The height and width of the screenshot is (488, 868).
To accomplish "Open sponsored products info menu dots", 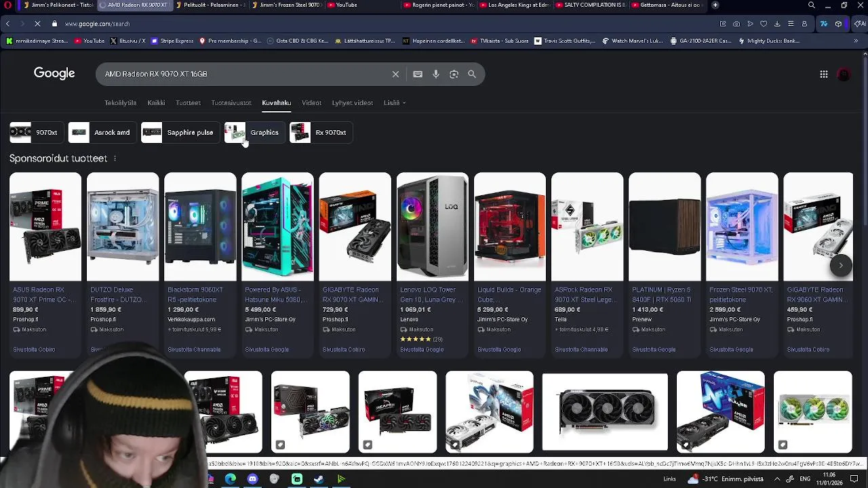I will tap(115, 159).
